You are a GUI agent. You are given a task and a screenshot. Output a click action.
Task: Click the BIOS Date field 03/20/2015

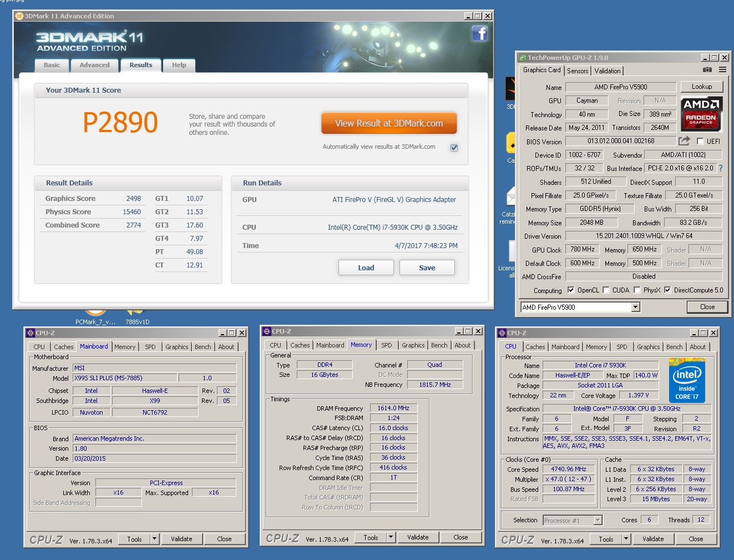pos(155,458)
